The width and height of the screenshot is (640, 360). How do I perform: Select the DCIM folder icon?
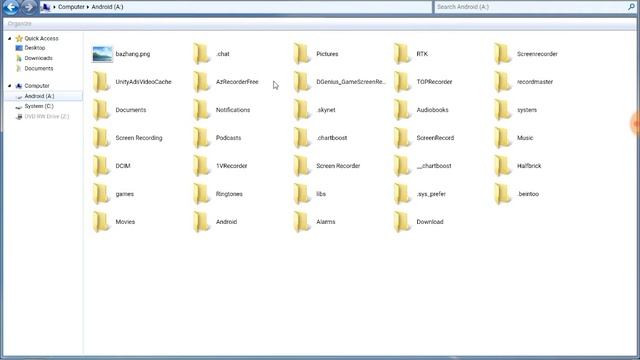point(101,166)
